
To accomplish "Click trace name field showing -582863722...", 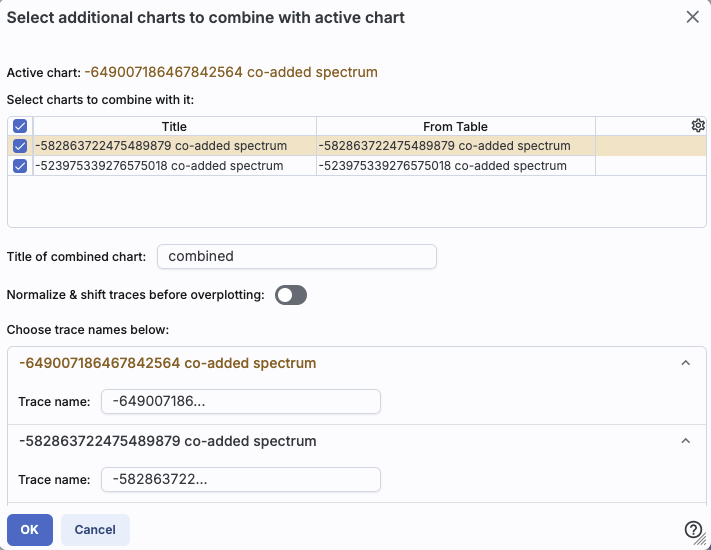I will (240, 479).
